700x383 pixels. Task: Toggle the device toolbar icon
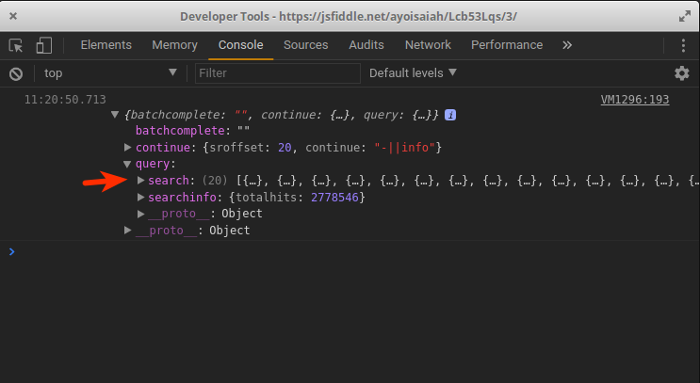[44, 46]
